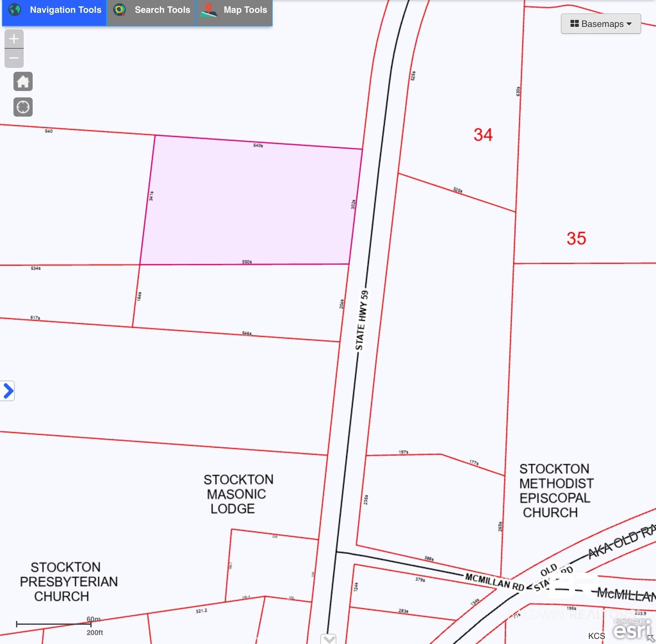
Task: Click the STATE HWY 59 road label
Action: coord(362,320)
